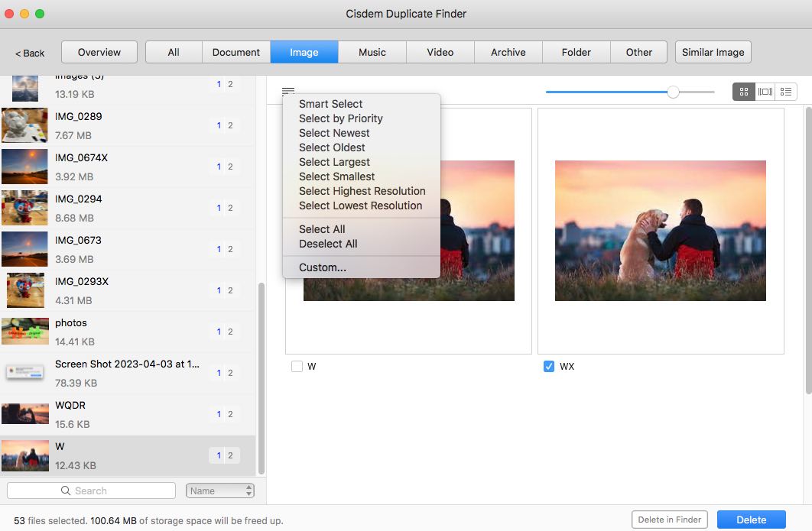812x531 pixels.
Task: Switch to grid view mode
Action: (x=743, y=91)
